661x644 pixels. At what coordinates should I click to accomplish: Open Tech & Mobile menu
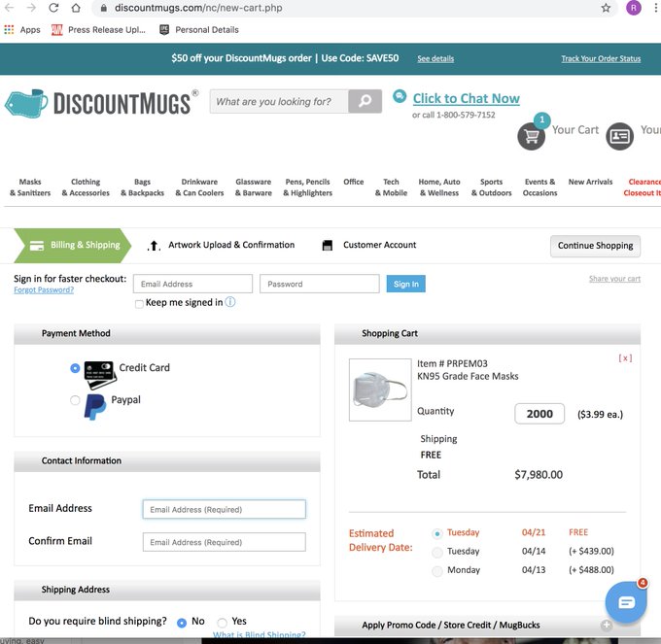coord(391,187)
